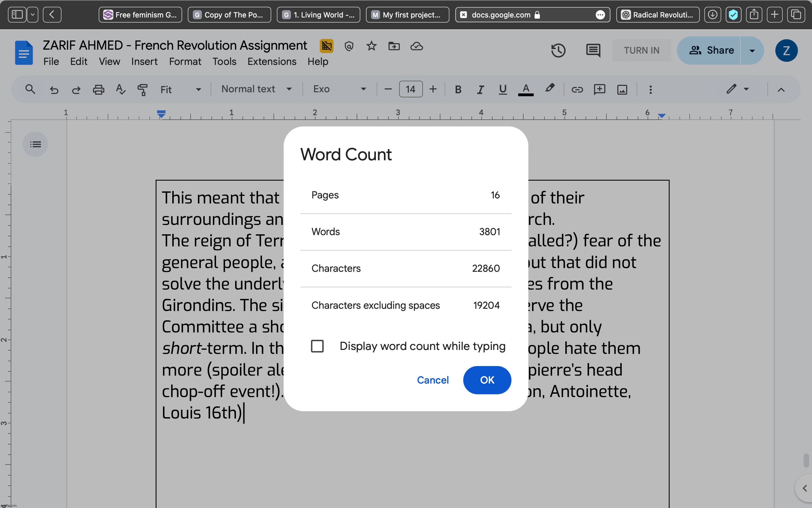Open the Format menu

pyautogui.click(x=185, y=62)
